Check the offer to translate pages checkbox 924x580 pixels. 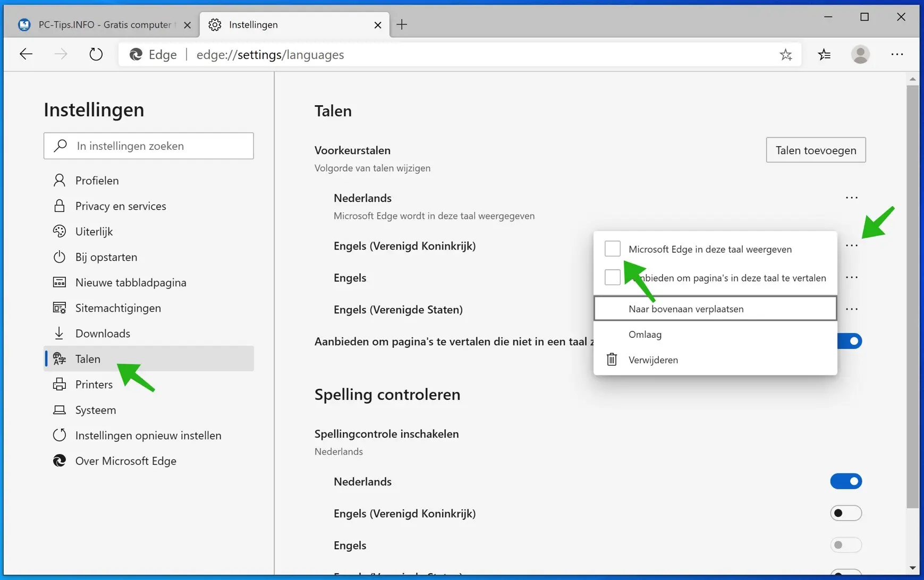pos(613,277)
